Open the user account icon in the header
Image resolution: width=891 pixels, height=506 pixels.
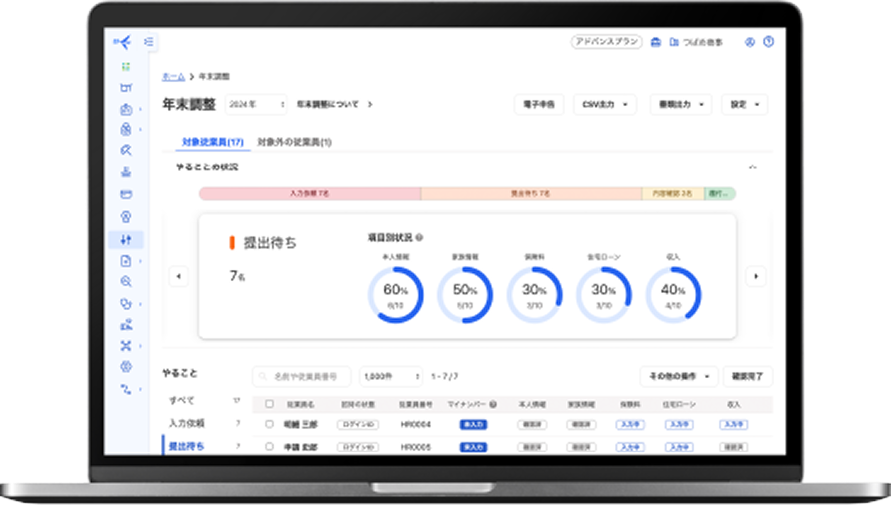(749, 42)
